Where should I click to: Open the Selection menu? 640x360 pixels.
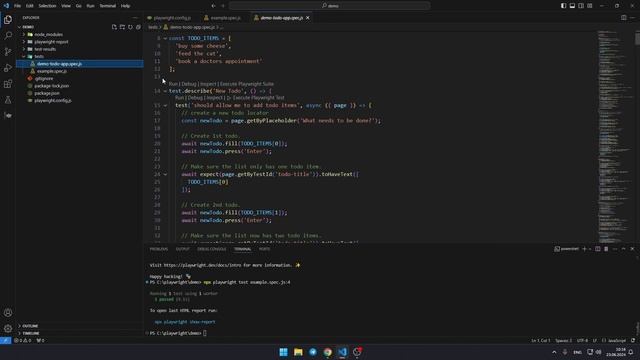pos(47,6)
